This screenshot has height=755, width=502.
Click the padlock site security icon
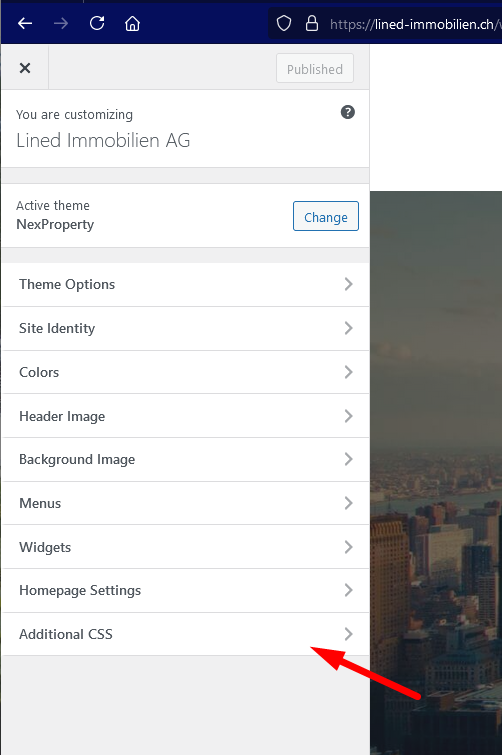pos(312,23)
